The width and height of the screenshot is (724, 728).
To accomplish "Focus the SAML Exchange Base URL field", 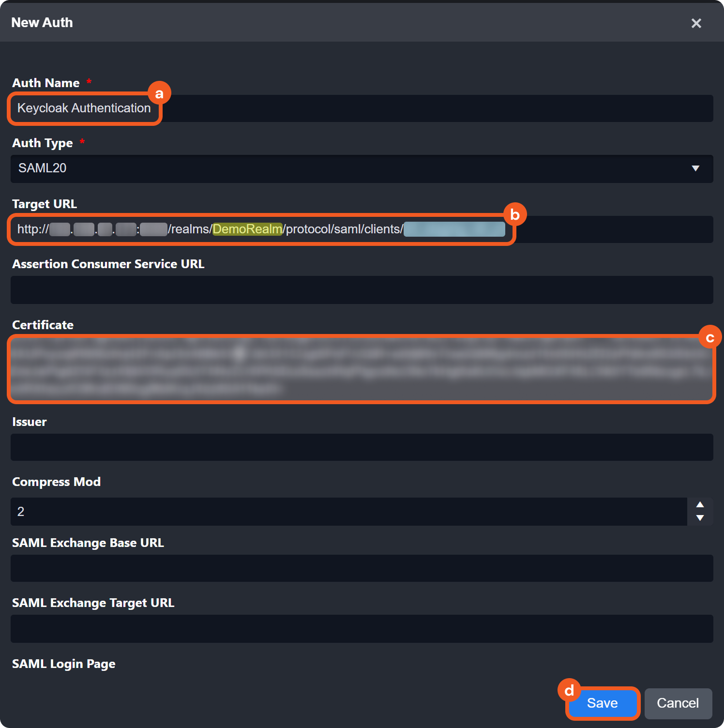I will [x=362, y=568].
